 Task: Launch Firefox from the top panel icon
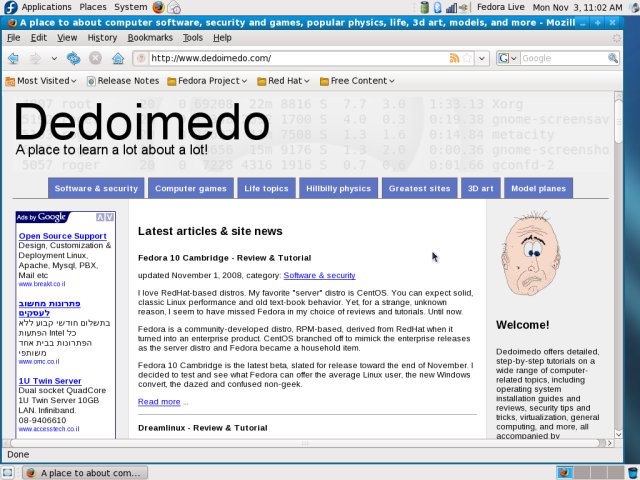click(x=158, y=7)
